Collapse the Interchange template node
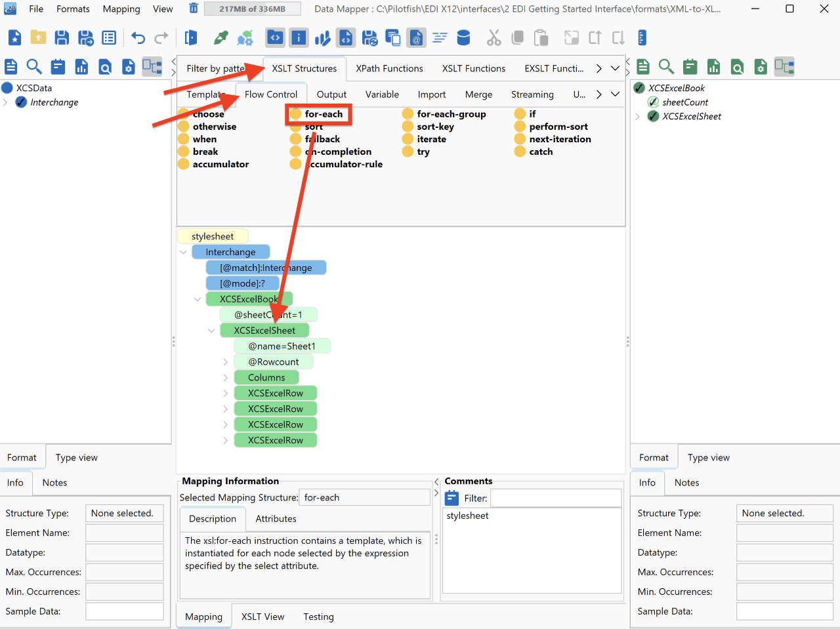Screen dimensions: 840x629 (x=184, y=252)
